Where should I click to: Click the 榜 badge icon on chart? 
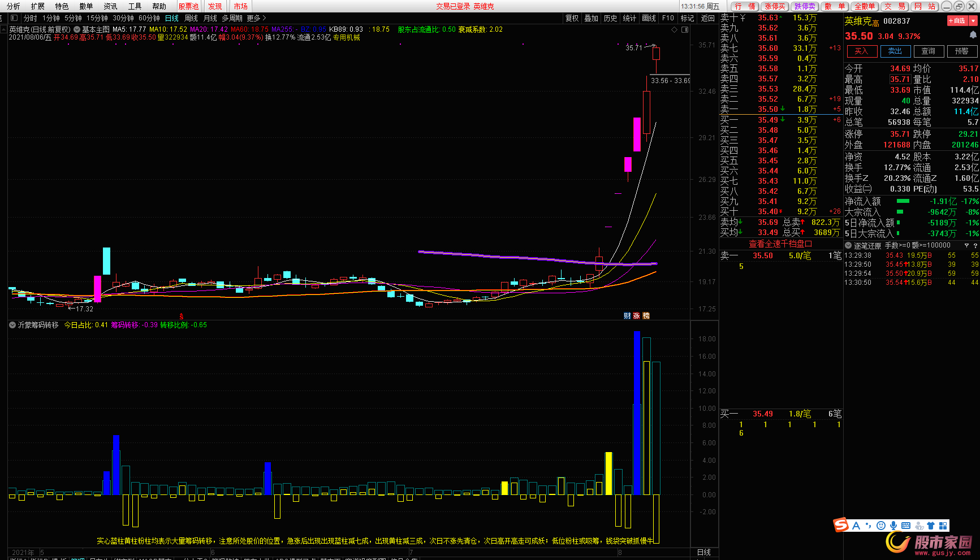tap(646, 316)
